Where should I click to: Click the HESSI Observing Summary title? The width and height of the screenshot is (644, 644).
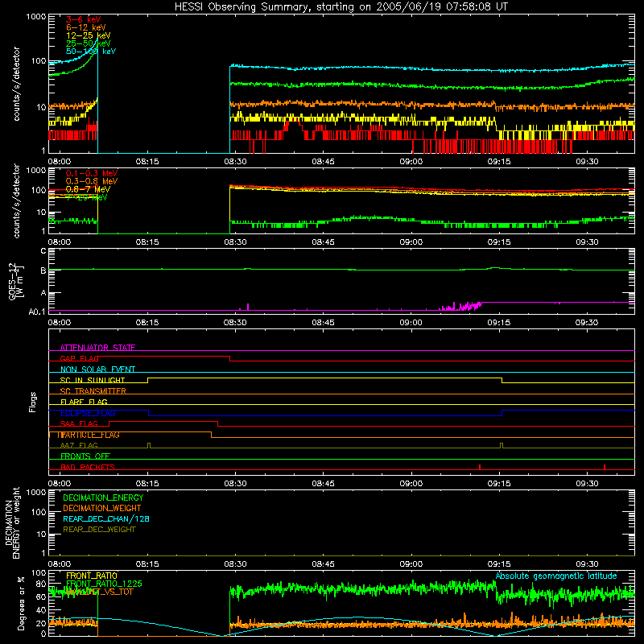341,7
